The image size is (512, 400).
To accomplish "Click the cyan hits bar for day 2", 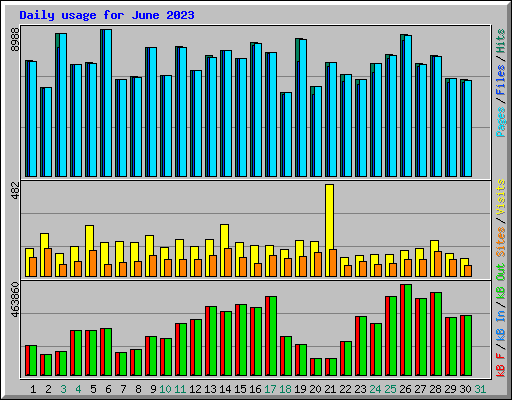I will click(48, 132).
